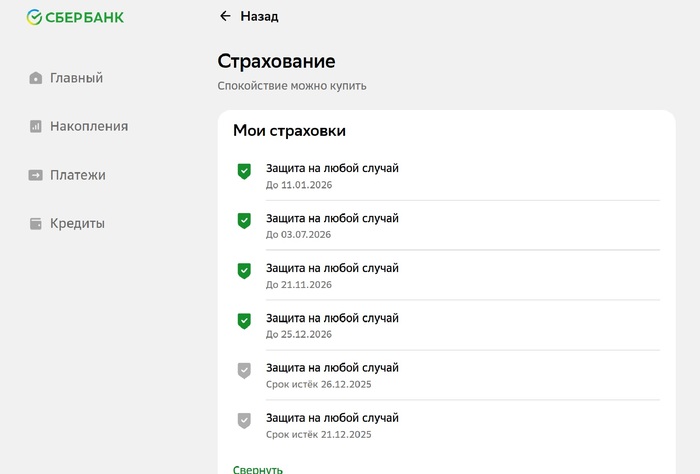Click the Платежи transfer icon
The width and height of the screenshot is (700, 474).
[36, 175]
